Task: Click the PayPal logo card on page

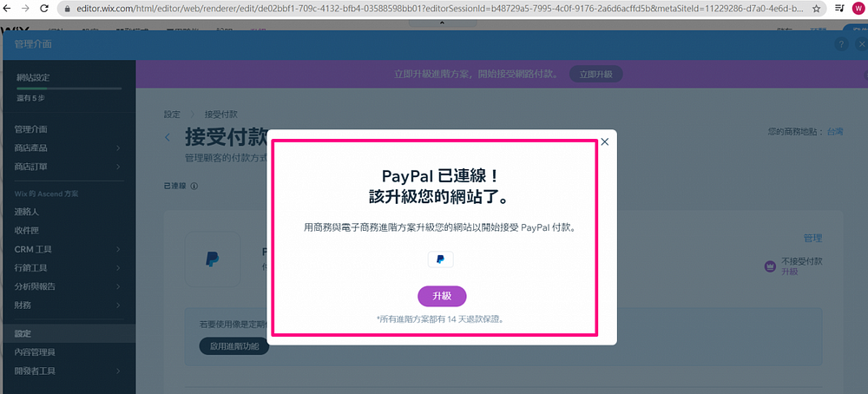Action: [x=213, y=259]
